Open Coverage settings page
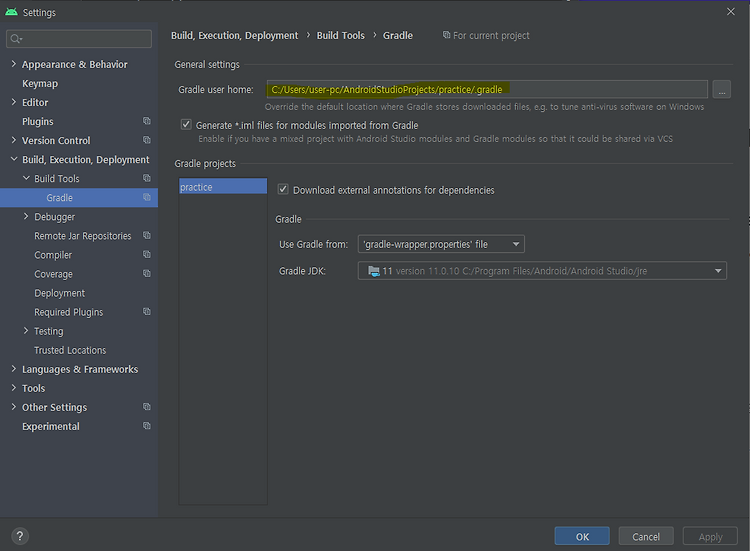Image resolution: width=750 pixels, height=551 pixels. tap(54, 274)
